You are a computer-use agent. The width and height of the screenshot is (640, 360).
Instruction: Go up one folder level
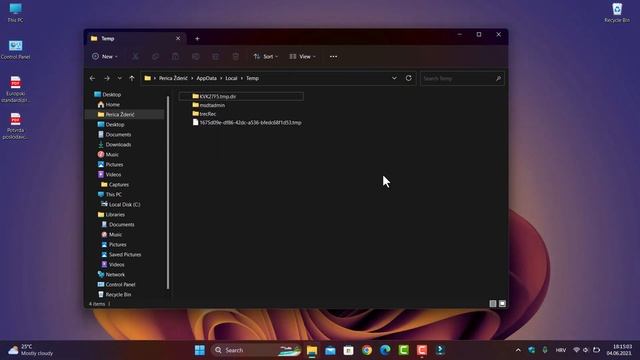tap(132, 78)
